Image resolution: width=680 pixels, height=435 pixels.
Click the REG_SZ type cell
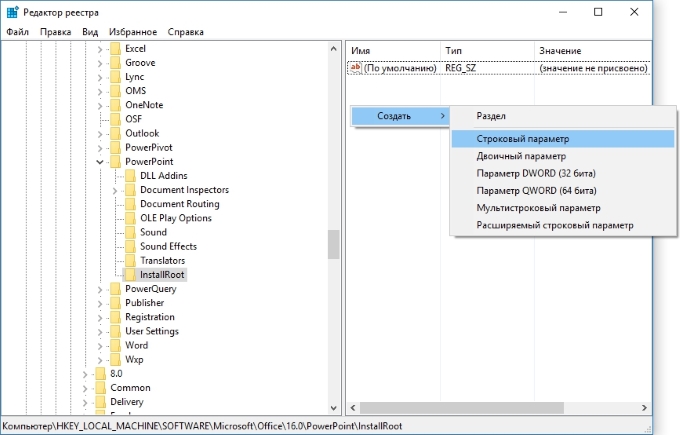(460, 68)
